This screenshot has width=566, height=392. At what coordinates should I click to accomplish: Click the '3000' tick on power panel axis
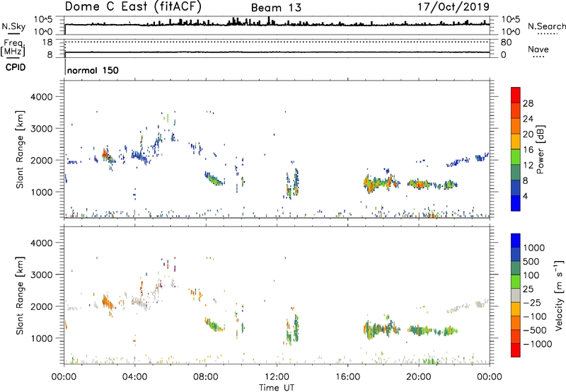(42, 129)
